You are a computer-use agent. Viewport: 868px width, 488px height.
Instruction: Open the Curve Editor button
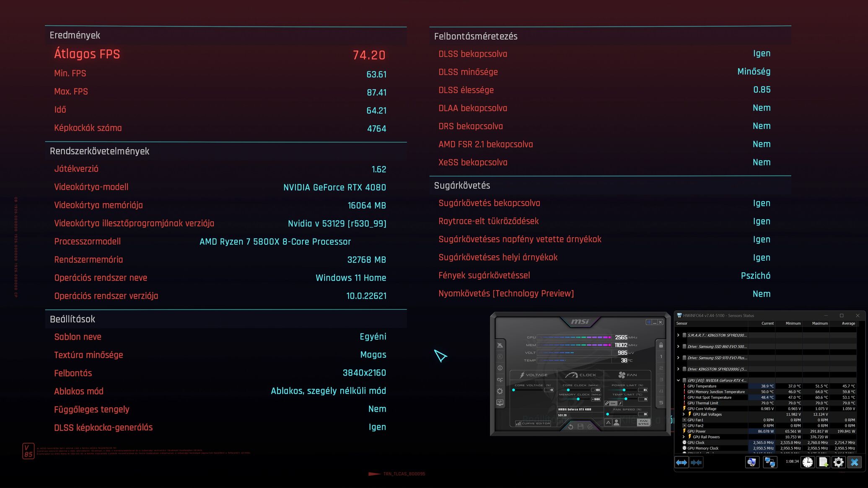coord(533,423)
